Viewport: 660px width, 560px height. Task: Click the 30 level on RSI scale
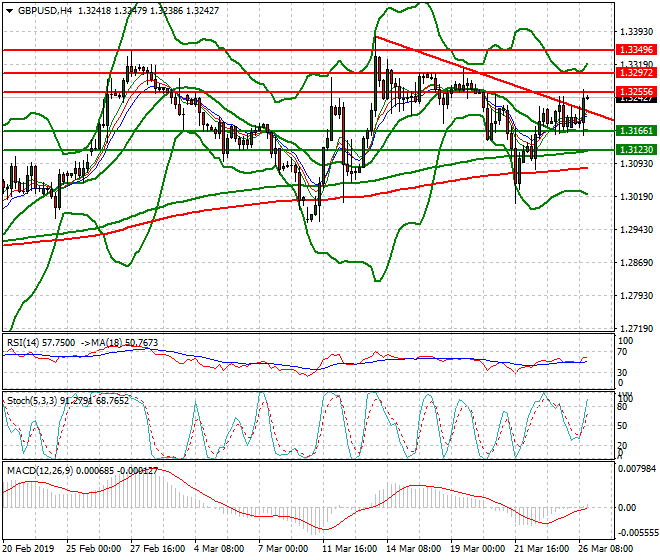622,373
